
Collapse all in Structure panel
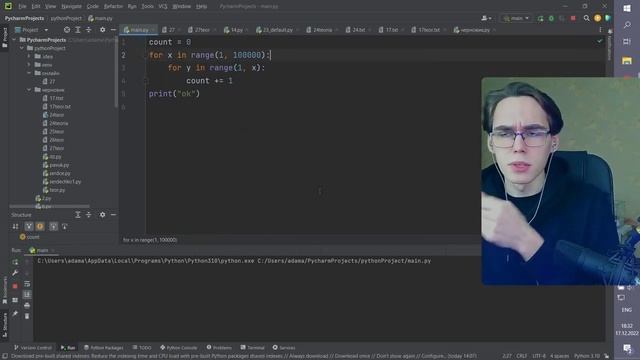pos(89,215)
